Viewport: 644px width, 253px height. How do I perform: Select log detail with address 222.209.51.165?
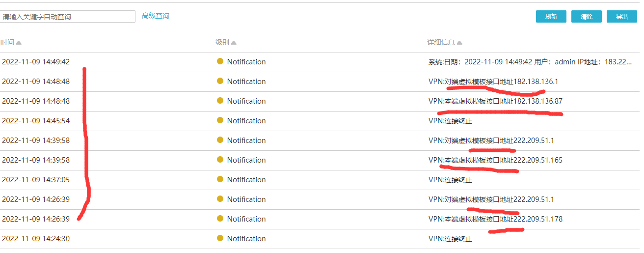(495, 160)
